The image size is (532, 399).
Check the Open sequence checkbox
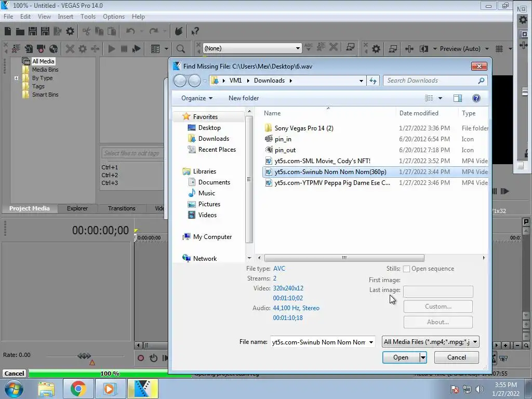[406, 269]
